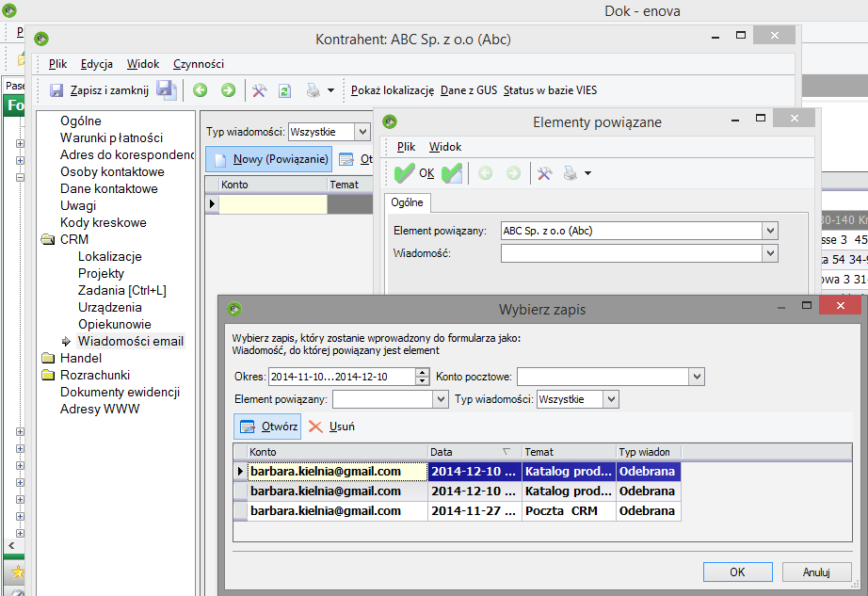The image size is (868, 596).
Task: Click Pokaż lokalizację link
Action: pyautogui.click(x=393, y=90)
